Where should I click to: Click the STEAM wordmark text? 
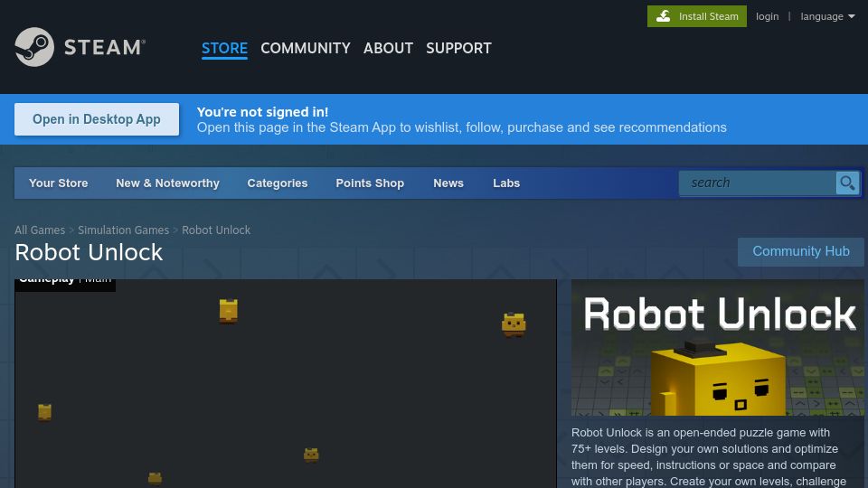pyautogui.click(x=105, y=47)
